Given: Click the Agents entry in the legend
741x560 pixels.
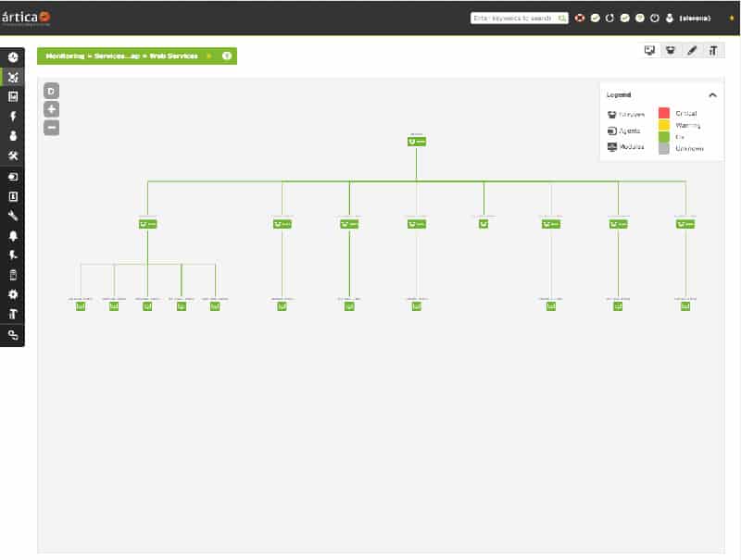Looking at the screenshot, I should pos(623,131).
